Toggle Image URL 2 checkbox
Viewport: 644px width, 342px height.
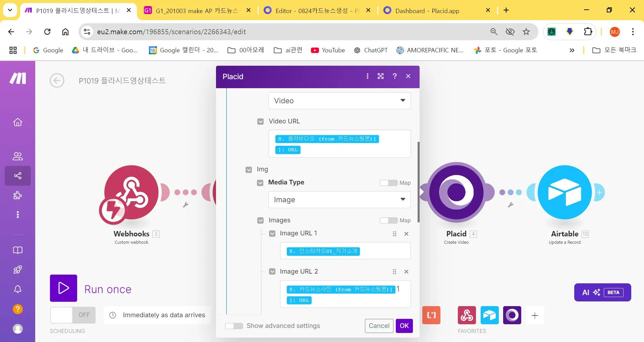[x=272, y=271]
